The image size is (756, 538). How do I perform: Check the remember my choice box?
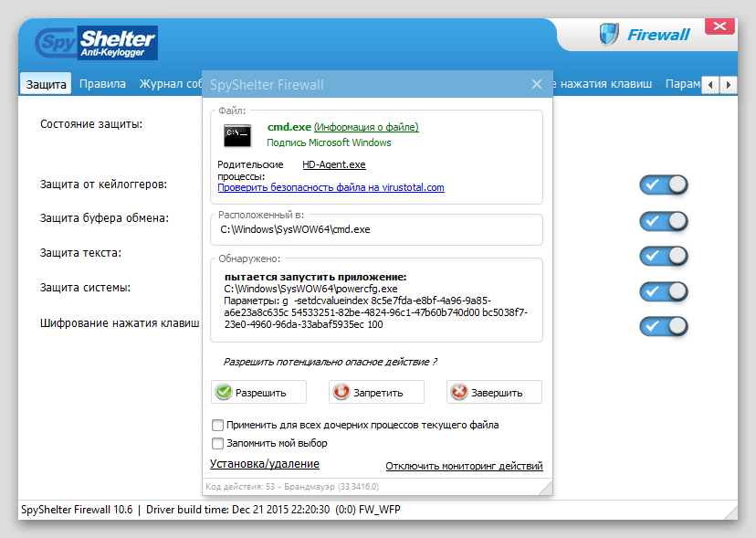click(x=218, y=443)
